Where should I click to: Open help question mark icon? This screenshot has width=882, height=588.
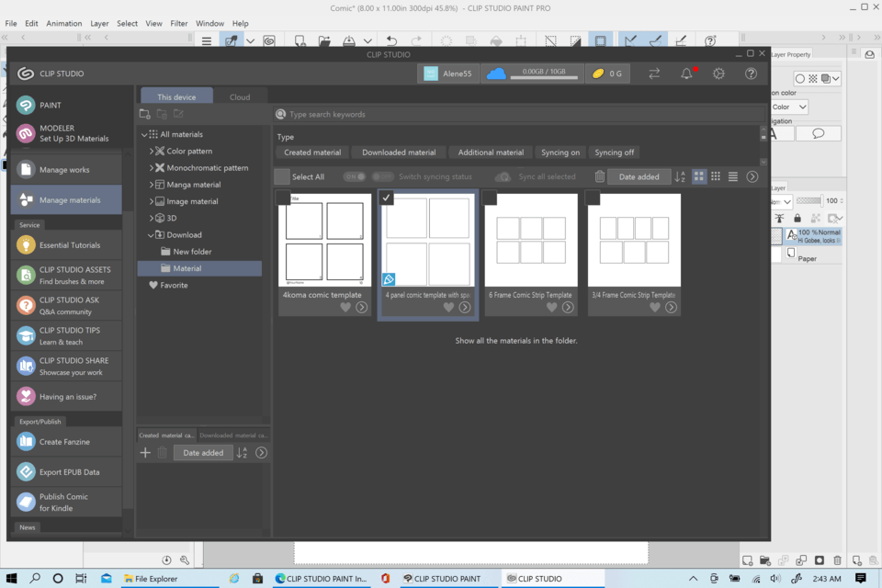click(x=751, y=73)
